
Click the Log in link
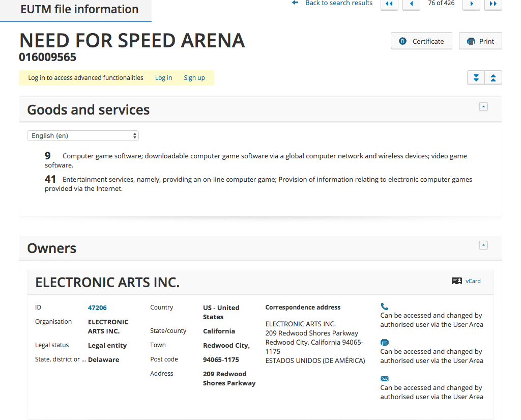click(163, 78)
